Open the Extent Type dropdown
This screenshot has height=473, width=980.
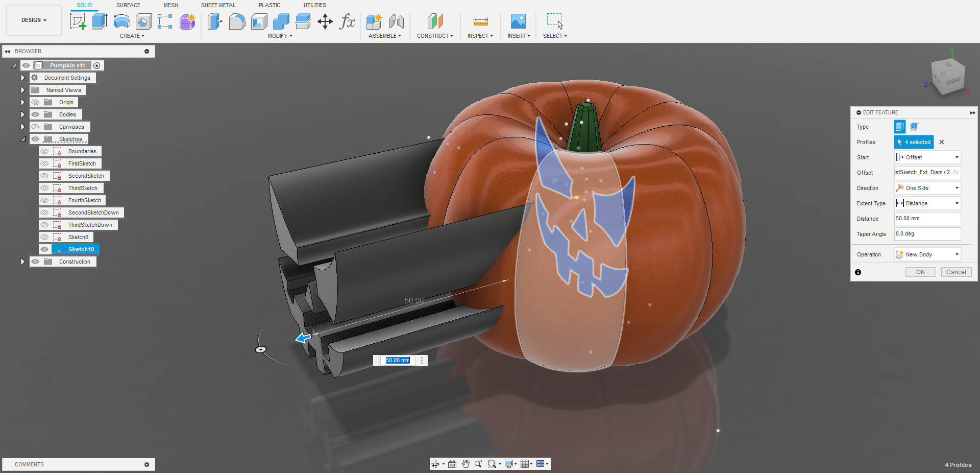tap(927, 203)
